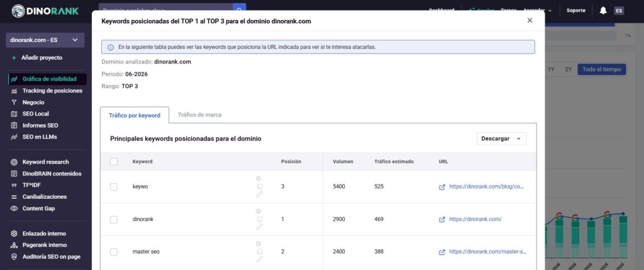Click the TF*IDF quote icon
644x270 pixels.
pyautogui.click(x=14, y=185)
